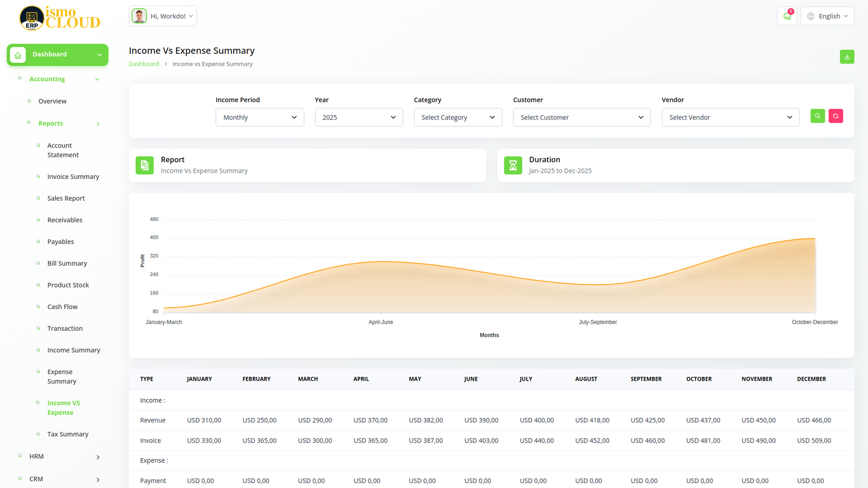The width and height of the screenshot is (868, 488).
Task: Open the Hi, Workdo! user menu
Action: coord(163,16)
